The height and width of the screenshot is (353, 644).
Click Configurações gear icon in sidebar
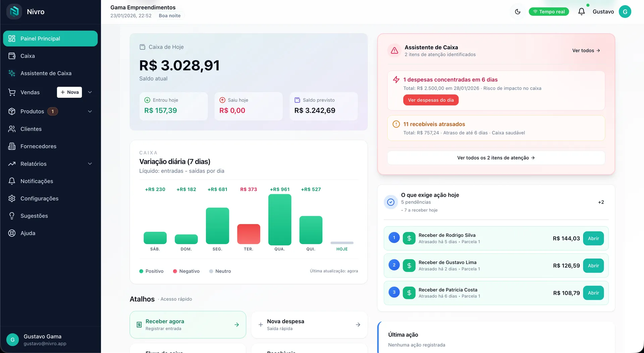(x=12, y=198)
